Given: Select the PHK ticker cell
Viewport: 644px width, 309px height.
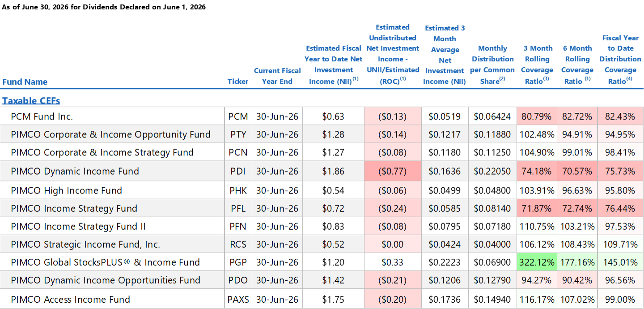Looking at the screenshot, I should click(x=238, y=190).
